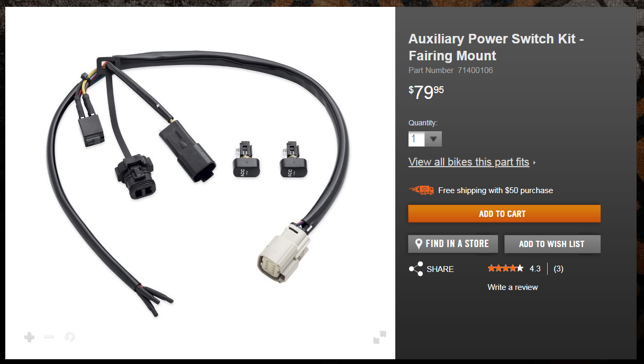Zoom in using the plus icon
This screenshot has width=644, height=364.
(29, 337)
